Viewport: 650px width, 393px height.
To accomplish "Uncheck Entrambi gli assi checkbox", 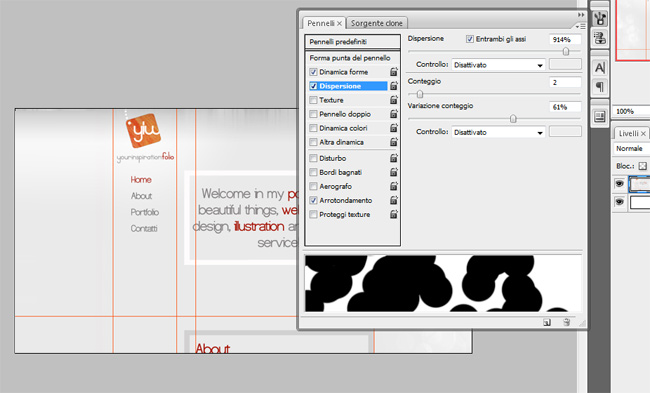I will (x=470, y=39).
